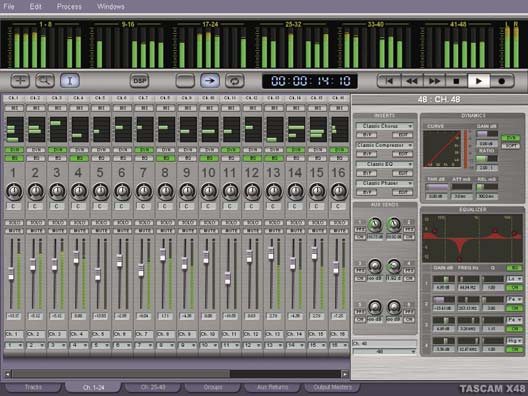
Task: Open EQ band 1 filter type dropdown
Action: (515, 279)
